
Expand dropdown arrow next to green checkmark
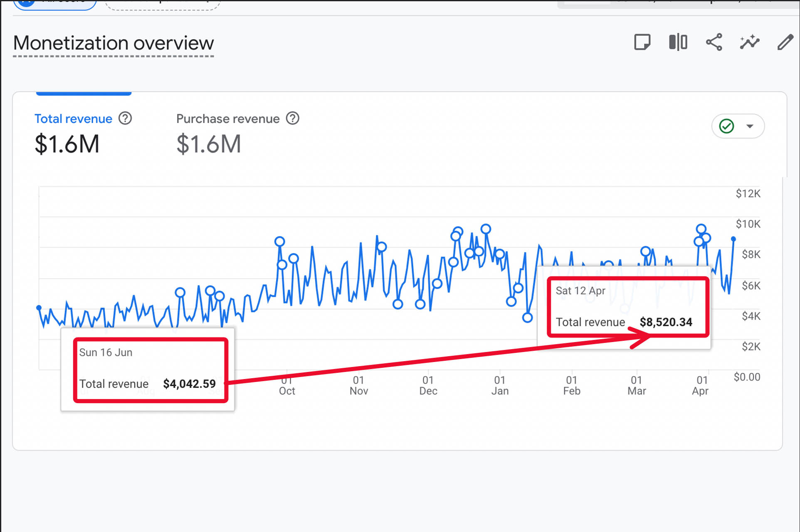coord(750,126)
